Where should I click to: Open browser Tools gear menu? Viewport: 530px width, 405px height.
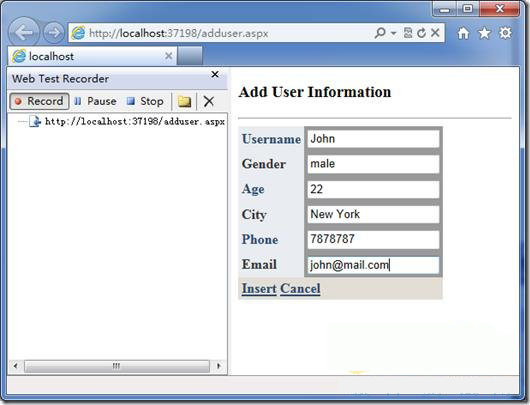point(505,33)
